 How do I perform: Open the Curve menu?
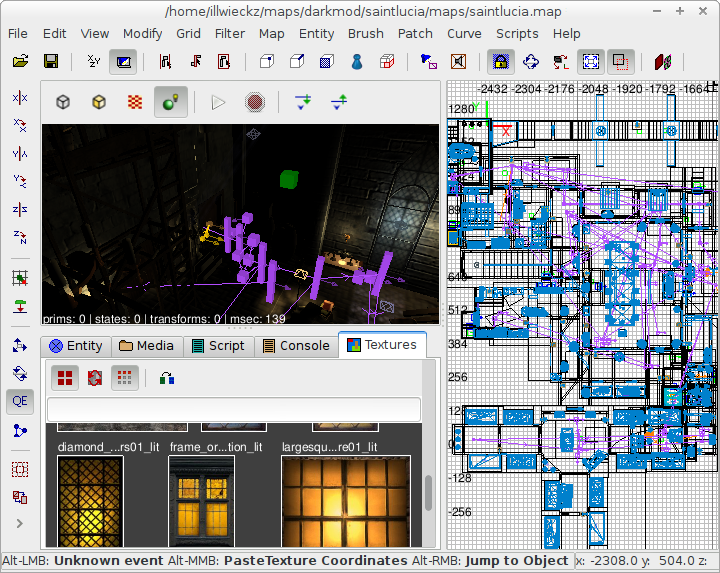tap(464, 34)
